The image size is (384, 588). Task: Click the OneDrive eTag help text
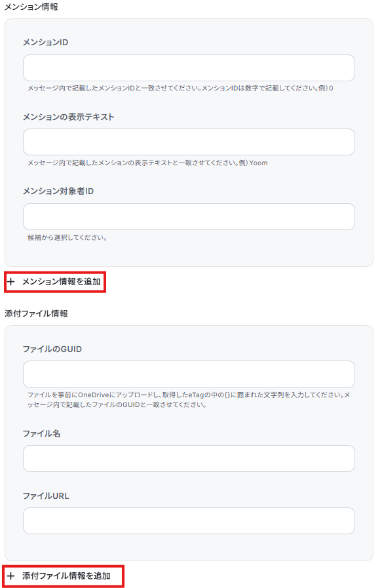pyautogui.click(x=189, y=400)
